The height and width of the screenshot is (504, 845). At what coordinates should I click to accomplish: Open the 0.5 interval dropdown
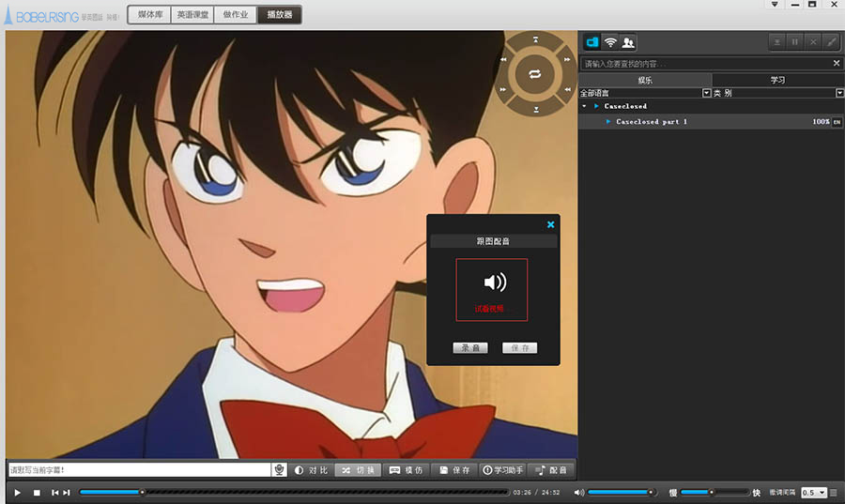[813, 492]
